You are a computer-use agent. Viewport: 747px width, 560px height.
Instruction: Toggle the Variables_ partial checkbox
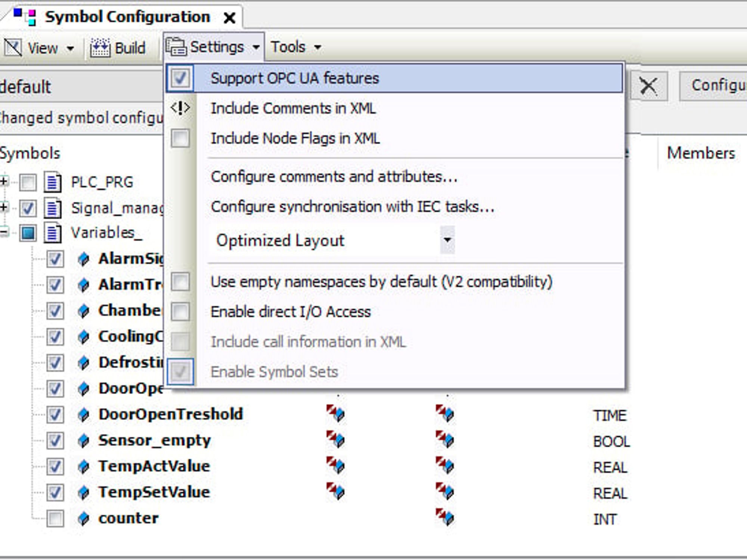click(28, 233)
